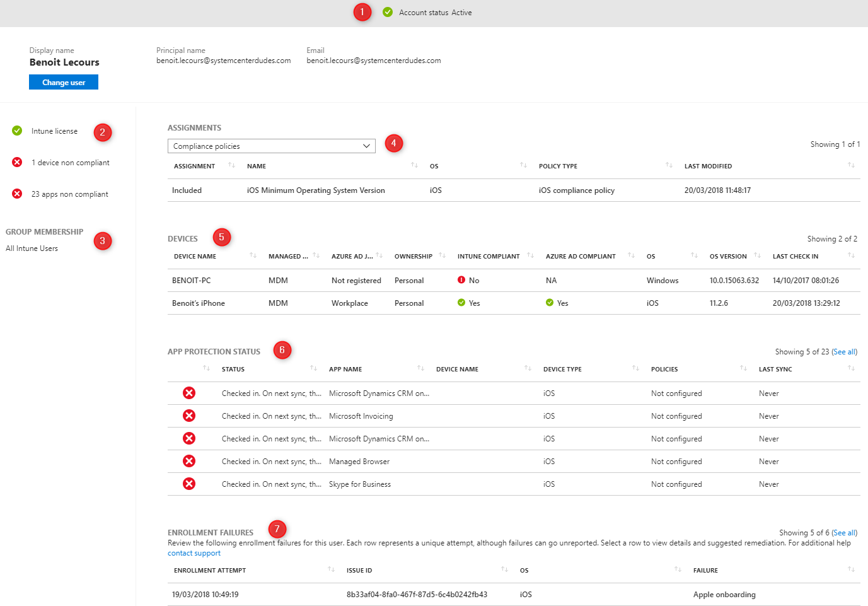Click the 1 device non compliant text
The height and width of the screenshot is (606, 868).
(71, 163)
